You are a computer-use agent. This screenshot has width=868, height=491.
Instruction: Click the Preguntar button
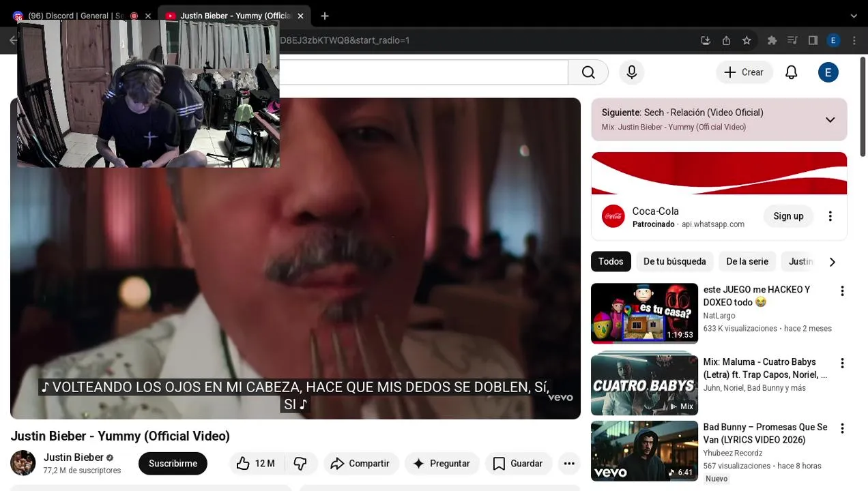(x=442, y=464)
